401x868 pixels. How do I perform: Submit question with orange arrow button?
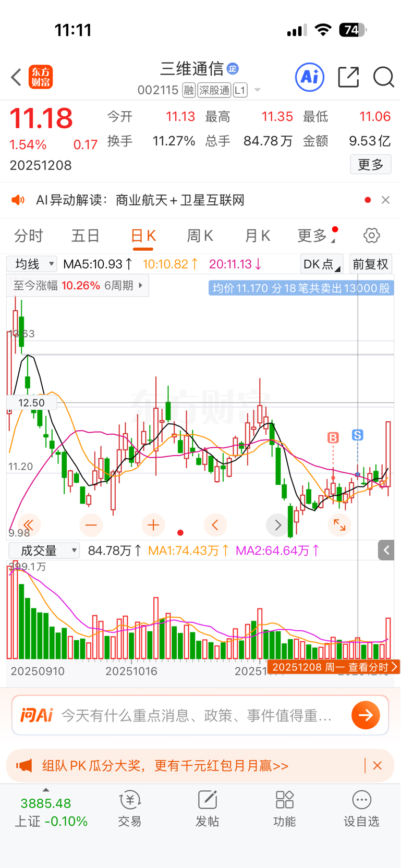[x=366, y=715]
